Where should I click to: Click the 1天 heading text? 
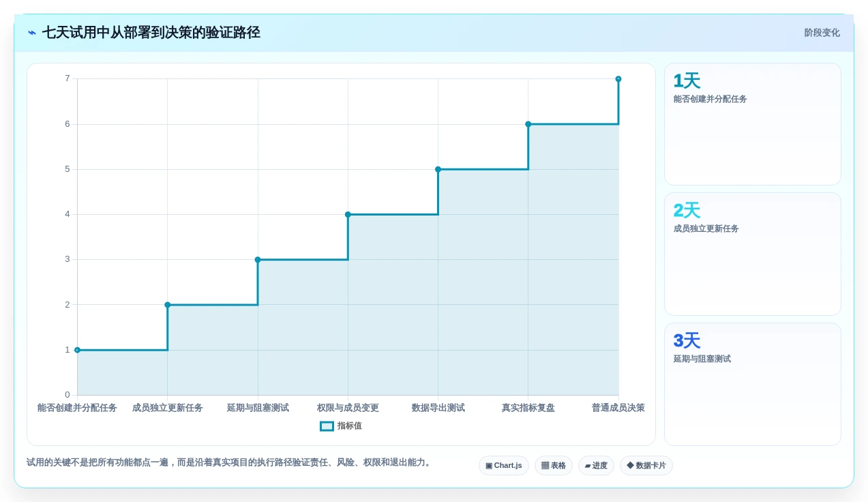pyautogui.click(x=687, y=81)
